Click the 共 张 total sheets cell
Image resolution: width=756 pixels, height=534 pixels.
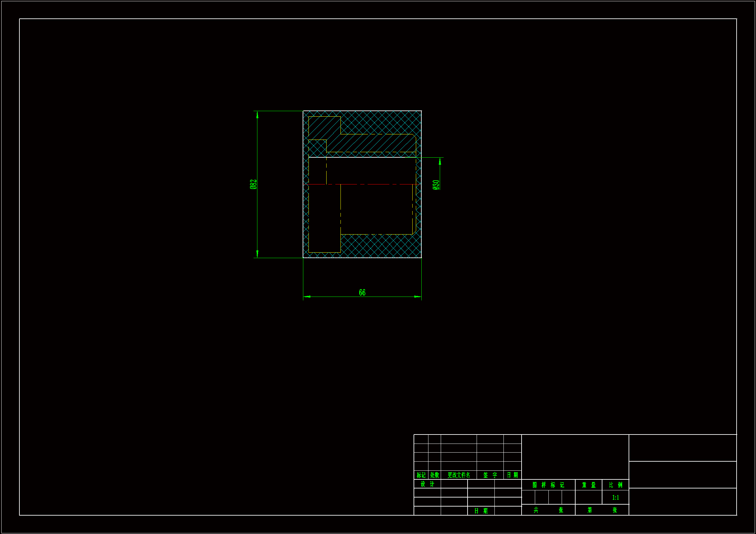point(548,510)
